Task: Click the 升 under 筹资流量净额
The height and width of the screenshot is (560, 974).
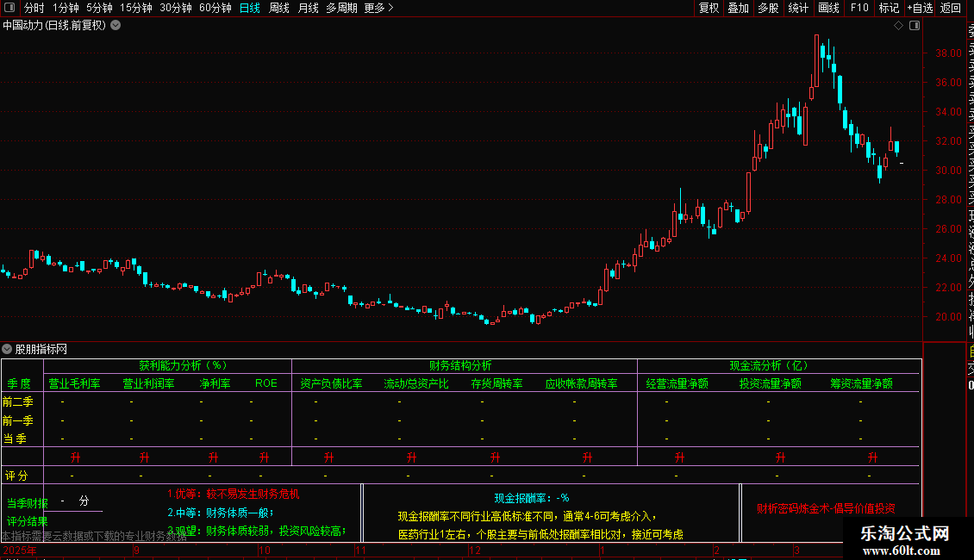Action: tap(873, 457)
